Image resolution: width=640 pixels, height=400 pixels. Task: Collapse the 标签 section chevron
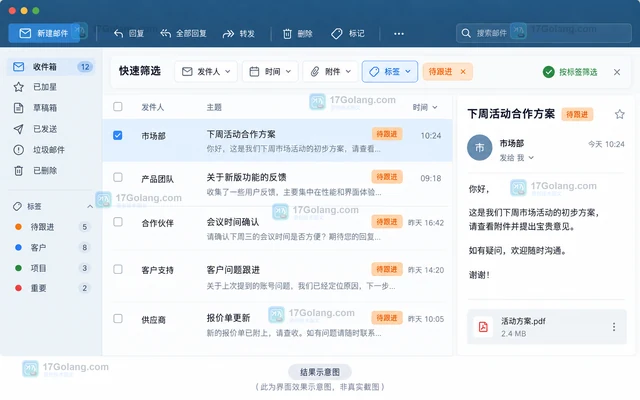(x=90, y=207)
